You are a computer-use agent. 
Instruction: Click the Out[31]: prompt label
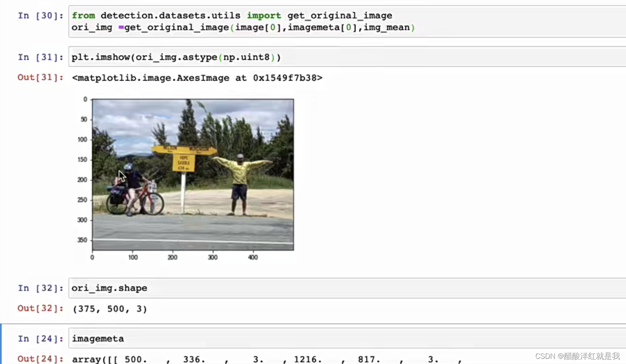[x=40, y=77]
